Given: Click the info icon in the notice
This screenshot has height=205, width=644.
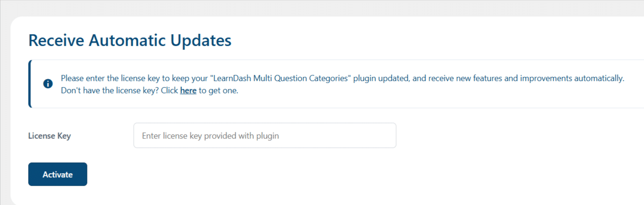Looking at the screenshot, I should pyautogui.click(x=48, y=84).
